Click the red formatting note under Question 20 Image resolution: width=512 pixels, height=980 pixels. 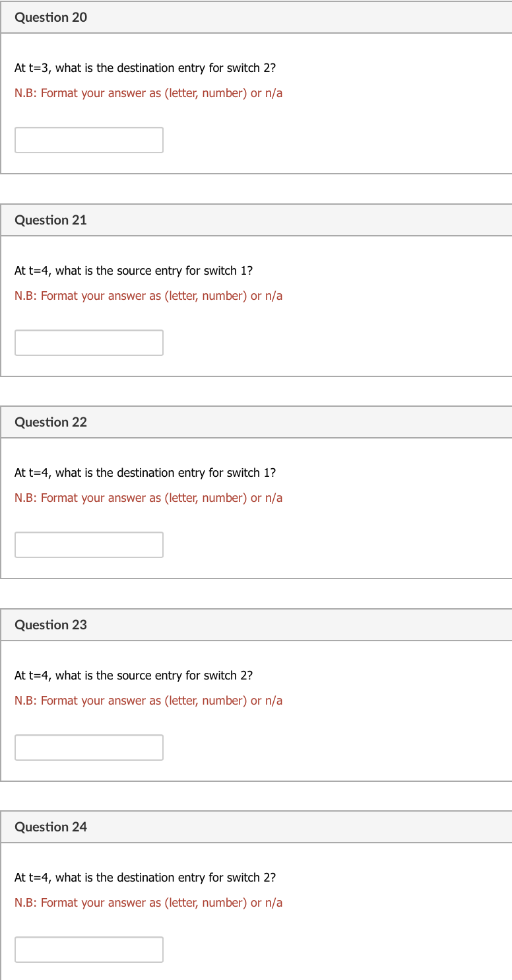(149, 93)
